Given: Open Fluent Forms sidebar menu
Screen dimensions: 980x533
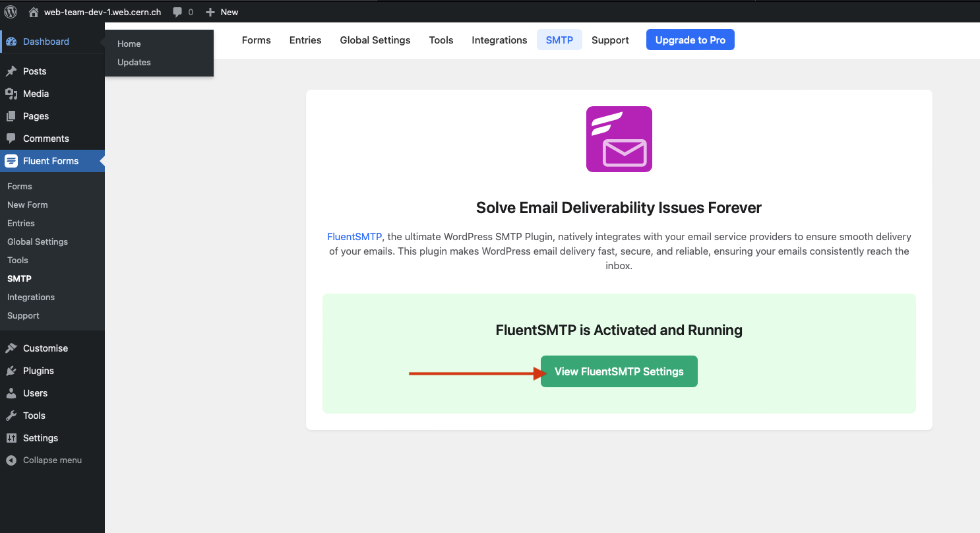Looking at the screenshot, I should click(52, 161).
